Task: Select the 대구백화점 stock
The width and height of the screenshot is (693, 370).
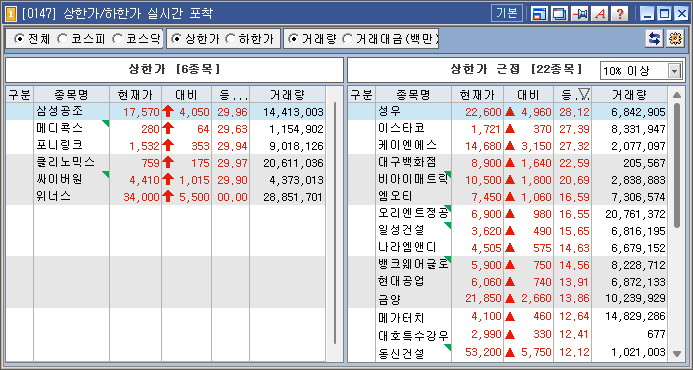Action: [x=407, y=163]
